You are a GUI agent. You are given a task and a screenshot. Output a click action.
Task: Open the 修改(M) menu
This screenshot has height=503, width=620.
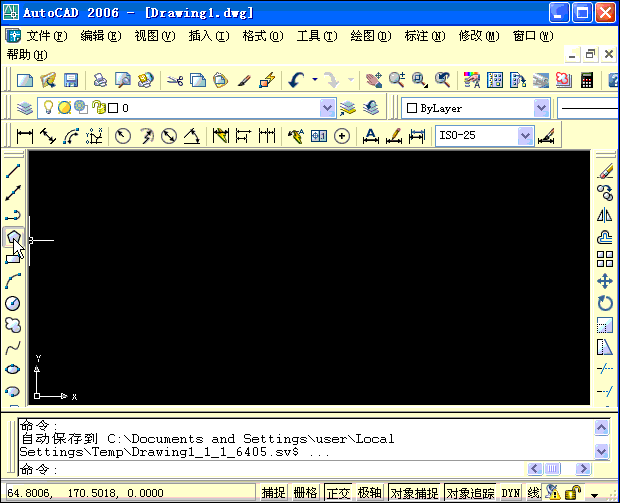coord(479,36)
